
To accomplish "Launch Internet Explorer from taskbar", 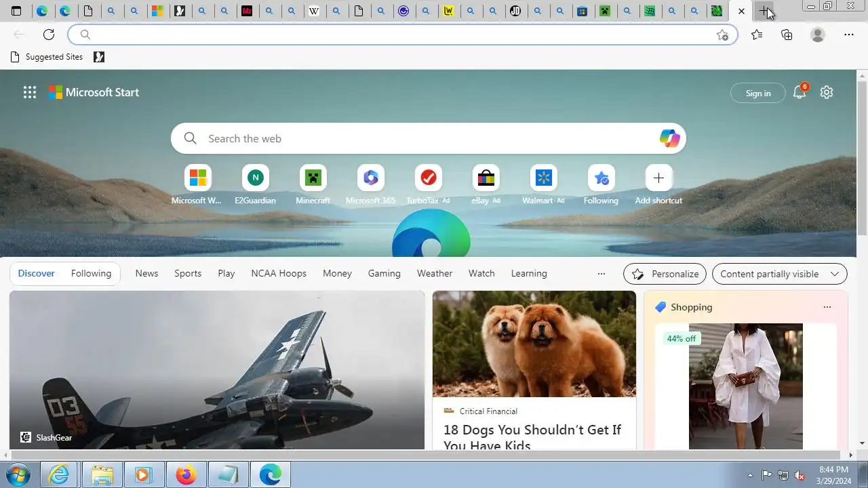I will 60,475.
